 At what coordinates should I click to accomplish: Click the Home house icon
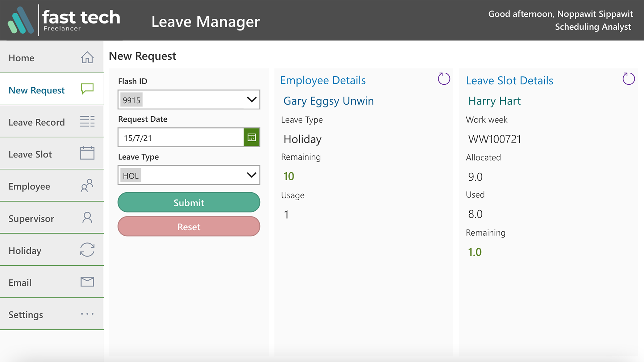[87, 58]
